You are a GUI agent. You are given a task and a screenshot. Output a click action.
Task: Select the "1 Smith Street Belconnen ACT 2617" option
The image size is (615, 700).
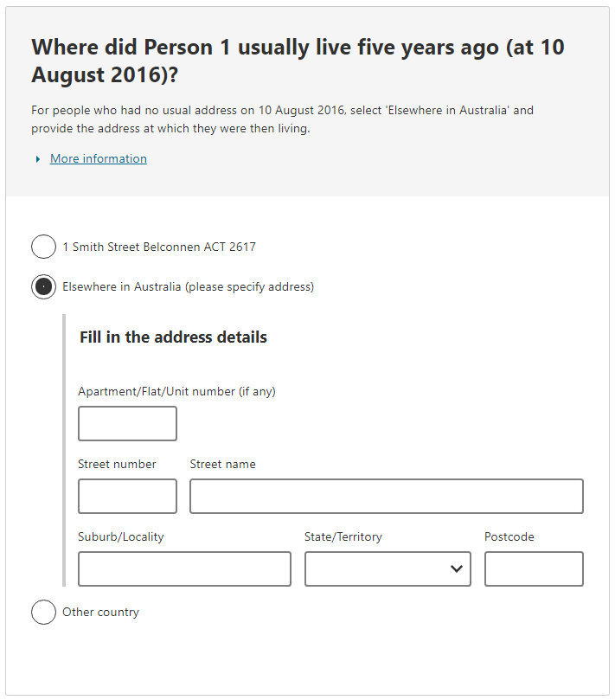43,247
